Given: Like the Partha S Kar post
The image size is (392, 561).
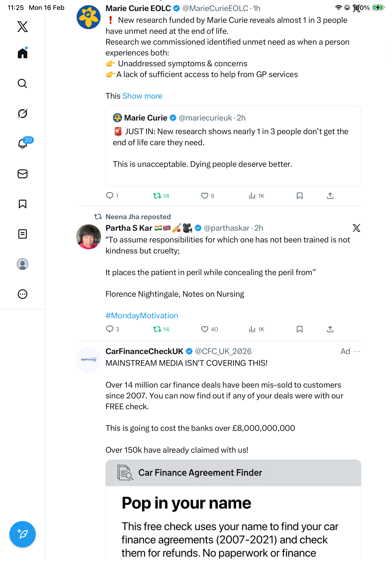Looking at the screenshot, I should click(204, 329).
